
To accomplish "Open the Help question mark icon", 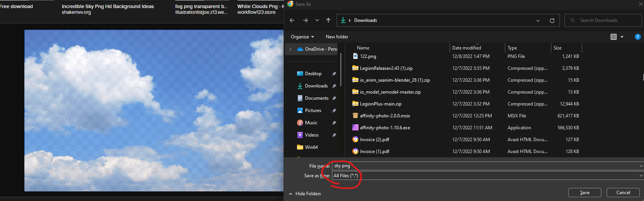I will pos(638,37).
